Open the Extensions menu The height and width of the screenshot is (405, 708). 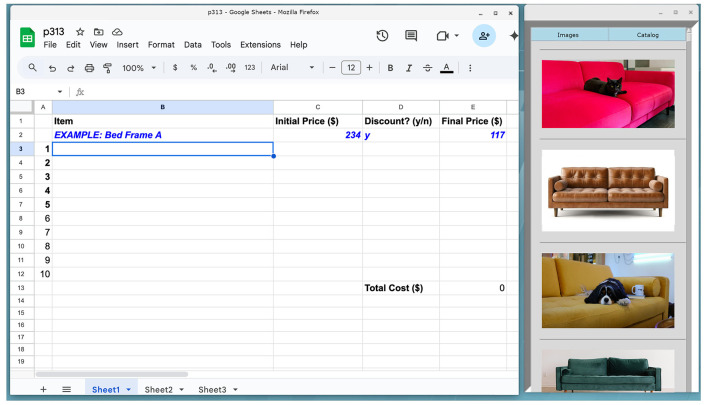pyautogui.click(x=260, y=45)
